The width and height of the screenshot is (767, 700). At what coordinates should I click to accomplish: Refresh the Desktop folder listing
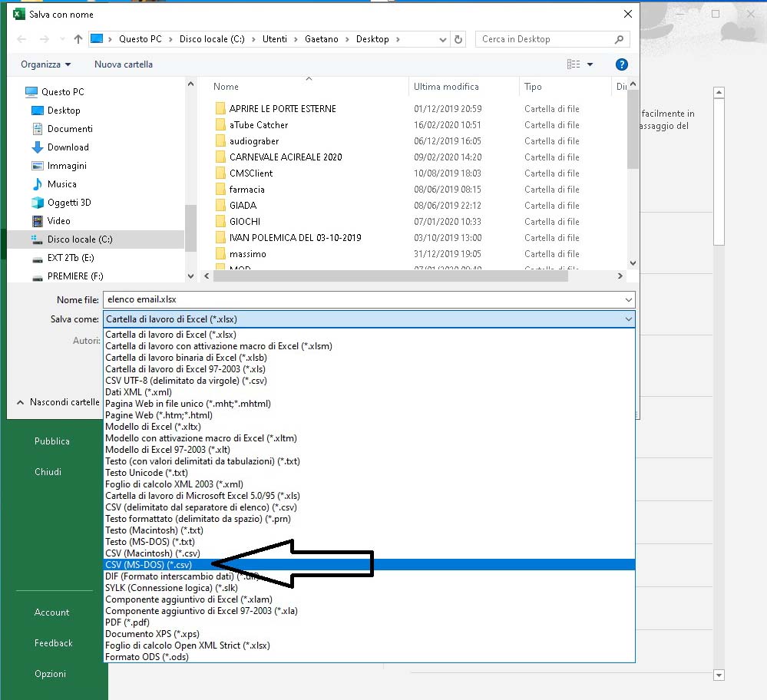458,39
